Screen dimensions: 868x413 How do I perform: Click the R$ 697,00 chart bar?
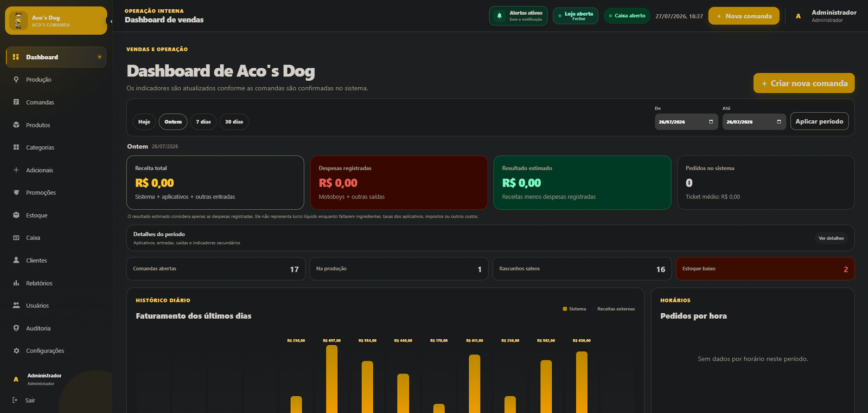pyautogui.click(x=331, y=379)
